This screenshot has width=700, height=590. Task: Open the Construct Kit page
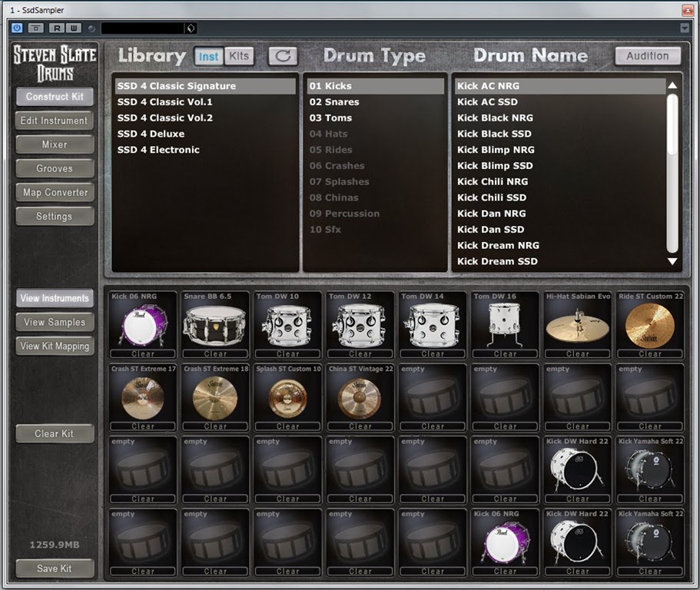point(55,96)
